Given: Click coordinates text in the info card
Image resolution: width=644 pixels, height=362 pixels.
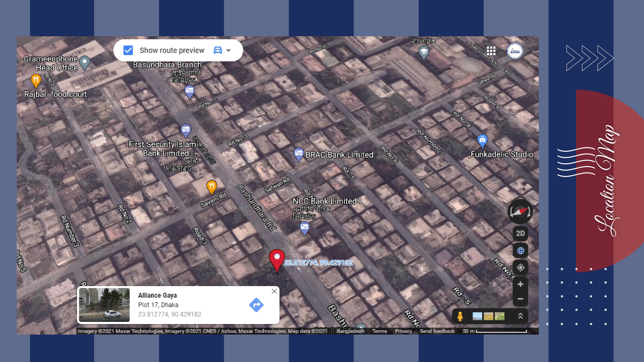Looking at the screenshot, I should (170, 314).
